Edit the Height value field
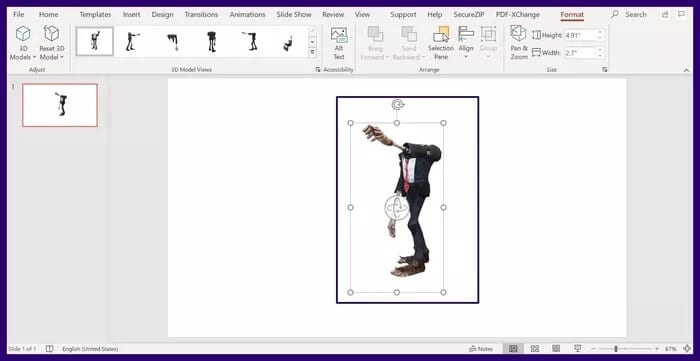The height and width of the screenshot is (361, 700). 579,35
